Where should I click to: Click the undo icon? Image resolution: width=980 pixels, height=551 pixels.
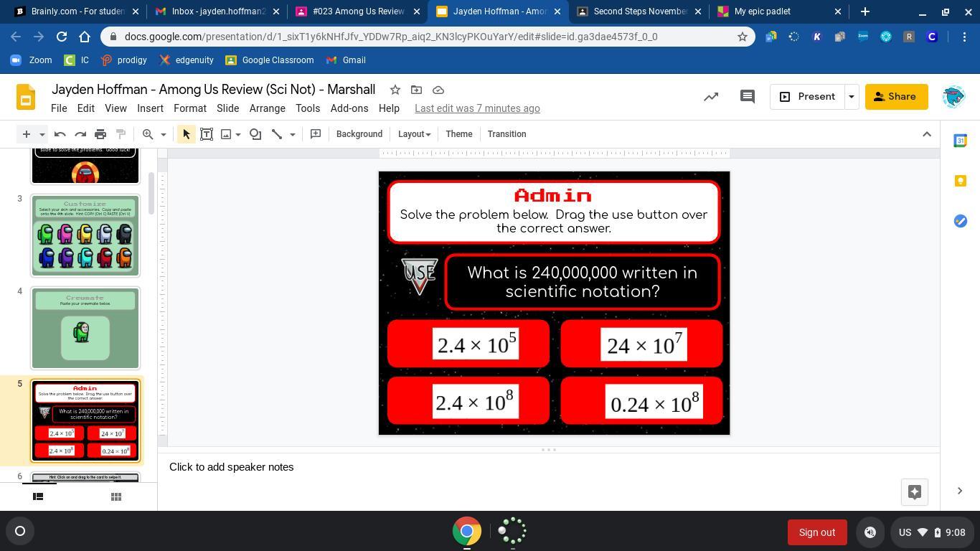(x=60, y=134)
